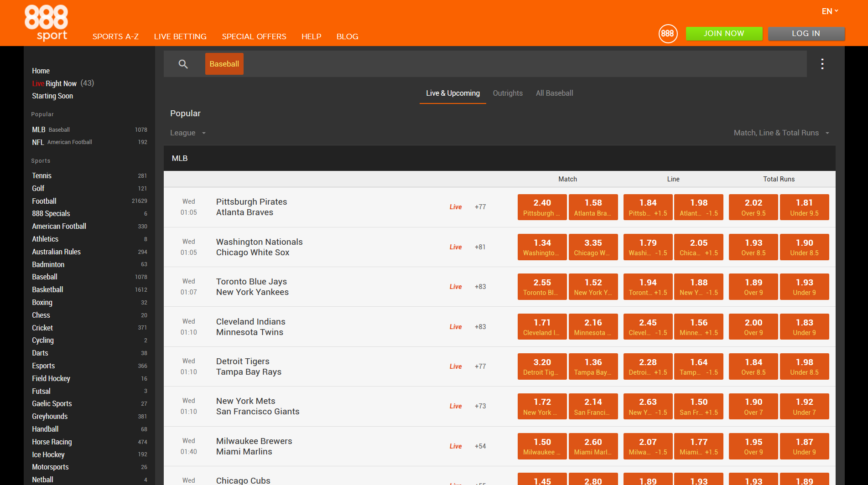This screenshot has height=485, width=868.
Task: Open Toronto Blue Jays vs Yankees match
Action: (x=252, y=287)
